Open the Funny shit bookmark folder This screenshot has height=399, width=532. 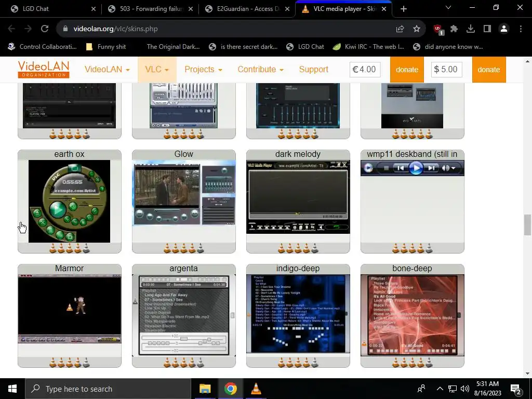[106, 47]
